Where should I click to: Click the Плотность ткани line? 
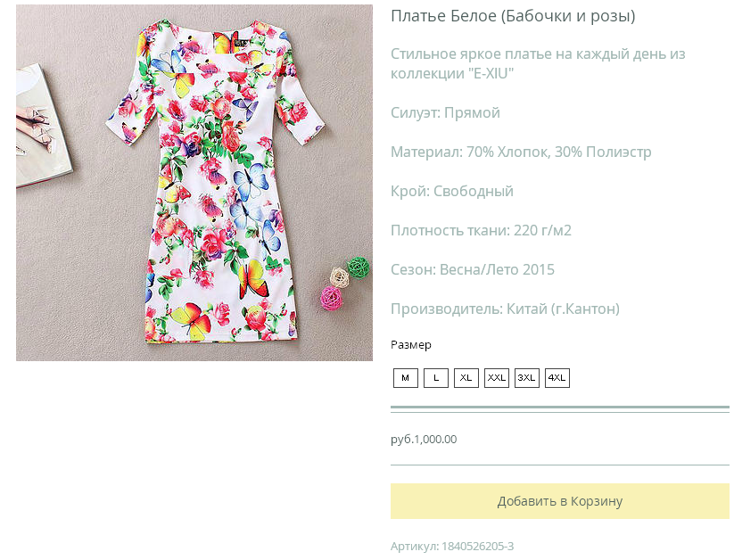coord(481,231)
